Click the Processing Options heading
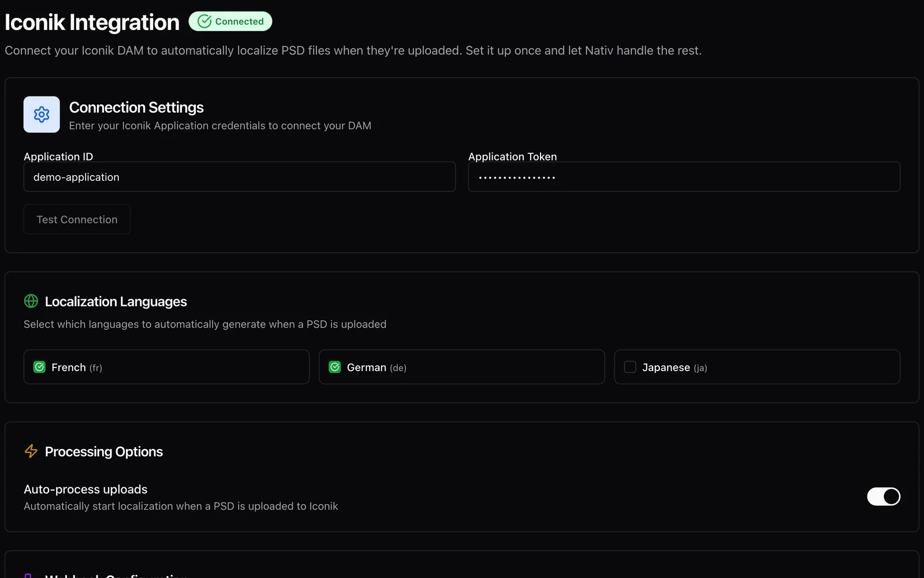The width and height of the screenshot is (924, 578). coord(104,451)
